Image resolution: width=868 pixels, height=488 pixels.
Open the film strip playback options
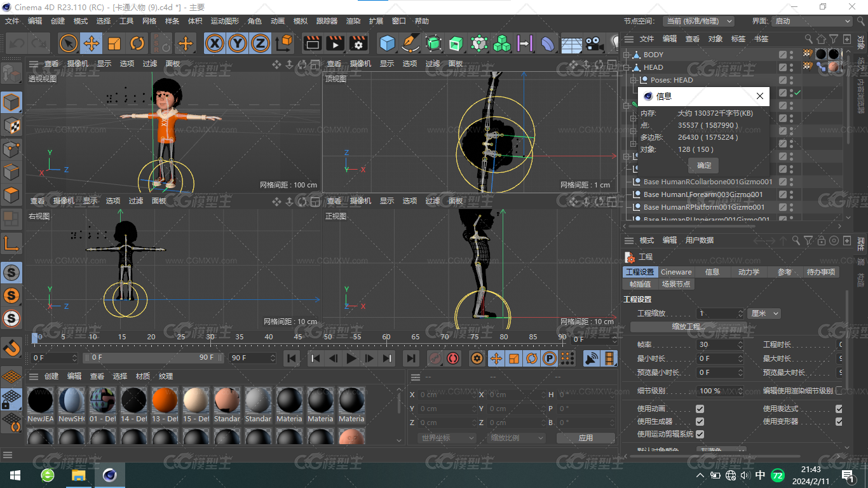pyautogui.click(x=609, y=358)
